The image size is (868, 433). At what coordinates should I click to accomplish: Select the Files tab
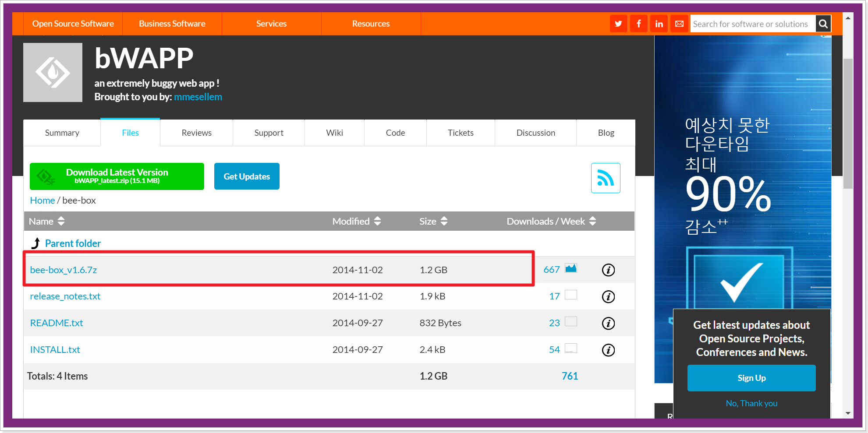130,133
